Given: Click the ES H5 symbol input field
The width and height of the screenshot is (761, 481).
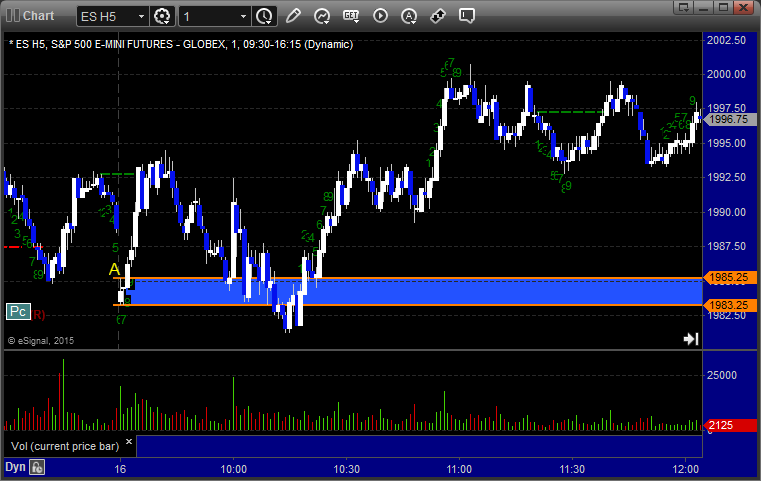Looking at the screenshot, I should 106,17.
